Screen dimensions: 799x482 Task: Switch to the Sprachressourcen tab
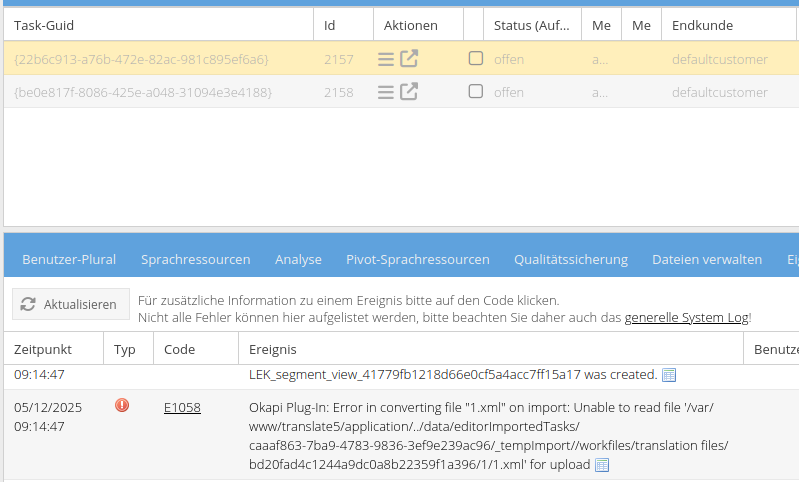[195, 259]
